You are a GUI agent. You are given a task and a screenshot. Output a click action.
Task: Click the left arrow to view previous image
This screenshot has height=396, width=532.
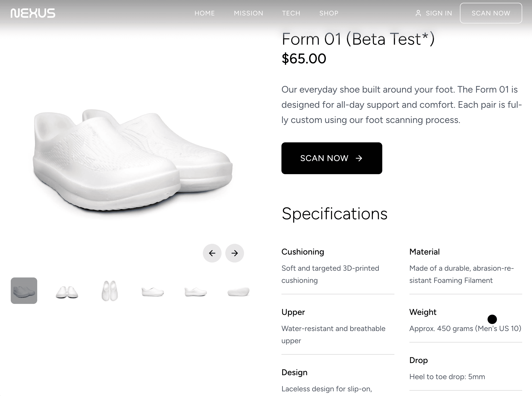click(212, 253)
